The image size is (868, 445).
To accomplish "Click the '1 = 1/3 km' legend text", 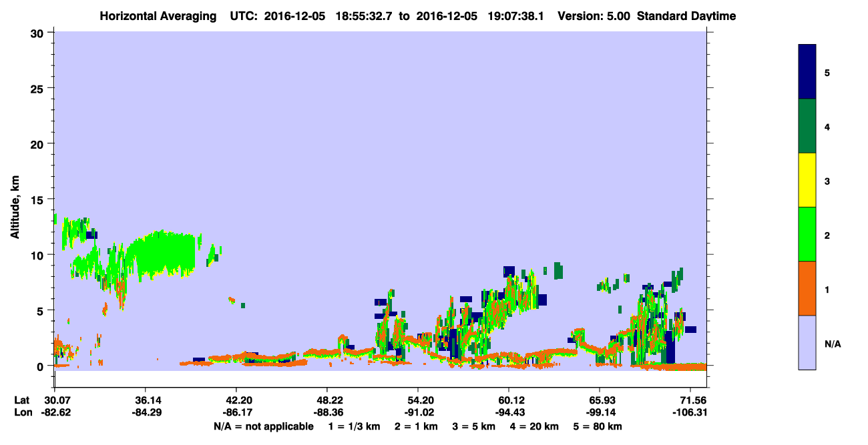I will click(x=354, y=426).
